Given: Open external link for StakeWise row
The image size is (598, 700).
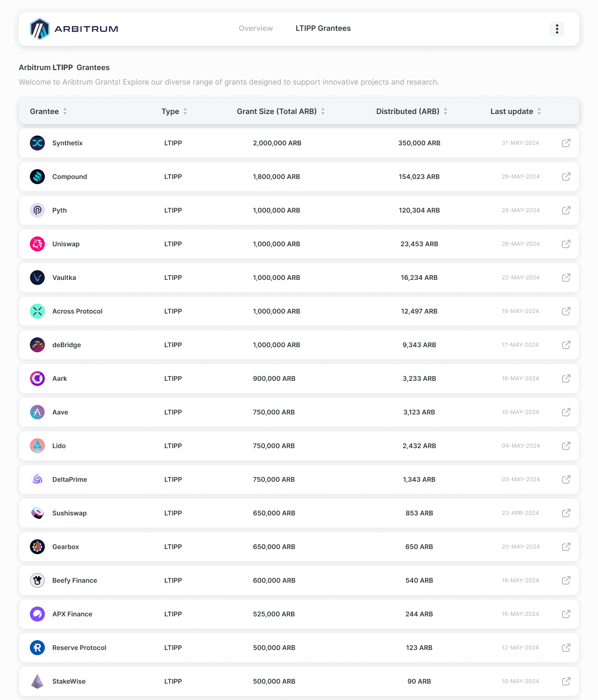Looking at the screenshot, I should click(566, 681).
